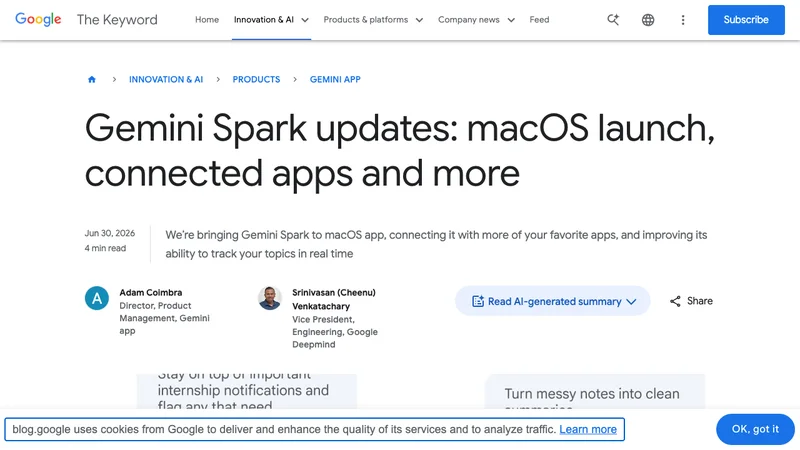Click the AI summary document icon
Screen dimensions: 800x450
coord(478,301)
